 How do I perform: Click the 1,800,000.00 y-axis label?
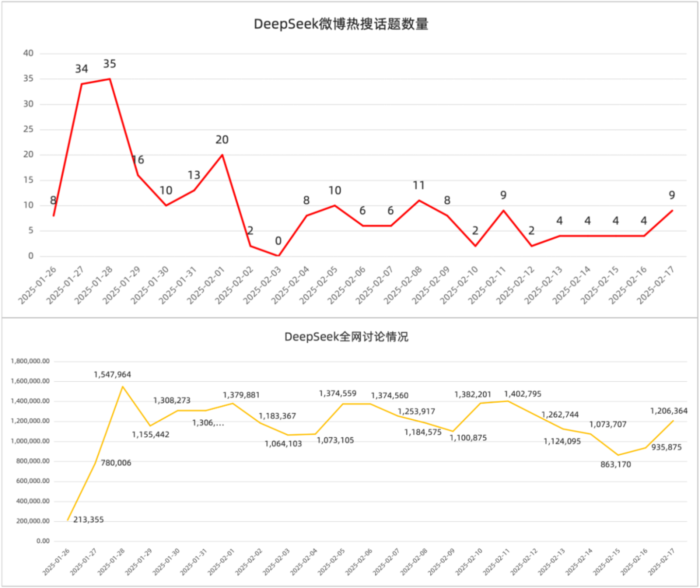point(30,361)
